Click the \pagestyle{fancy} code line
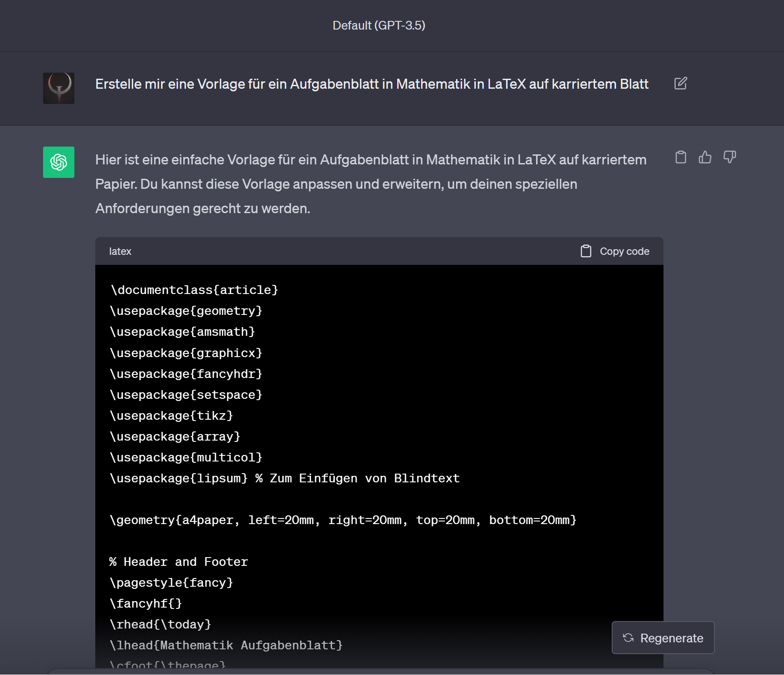The height and width of the screenshot is (675, 784). coord(171,583)
